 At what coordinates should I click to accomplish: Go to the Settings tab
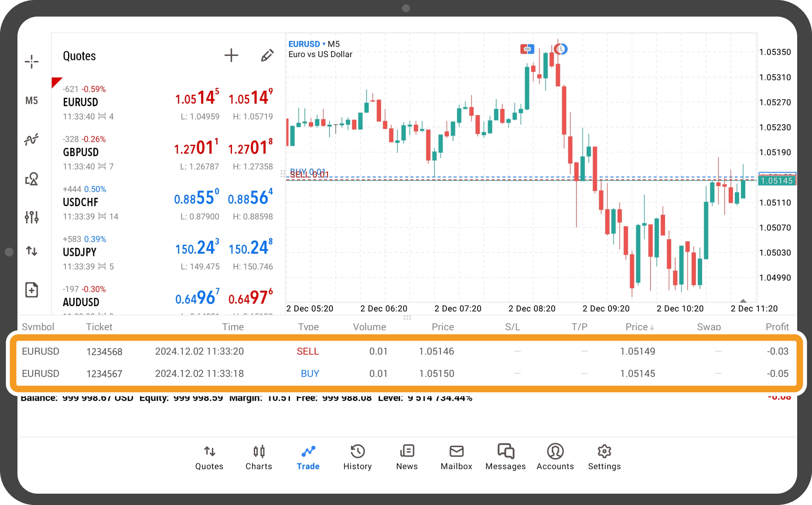point(604,457)
